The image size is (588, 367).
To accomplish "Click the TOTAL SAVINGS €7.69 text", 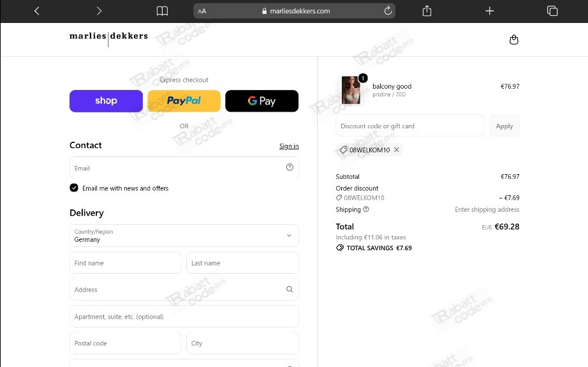I will [379, 248].
